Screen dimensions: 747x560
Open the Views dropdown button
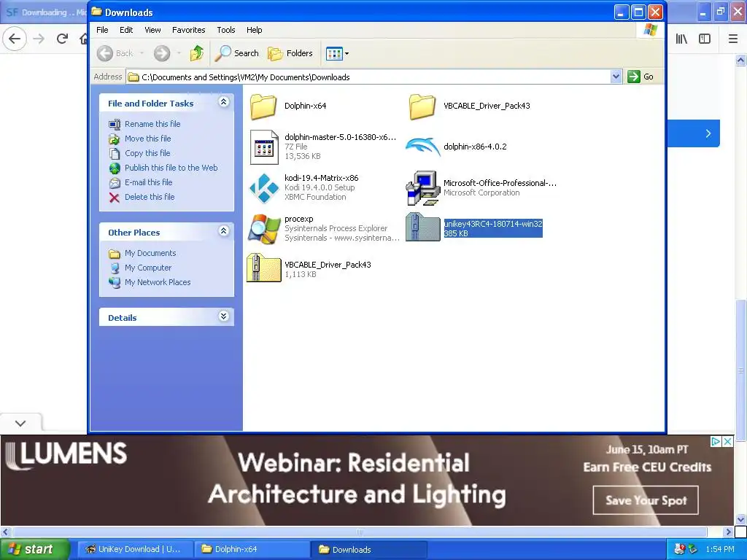click(x=337, y=54)
